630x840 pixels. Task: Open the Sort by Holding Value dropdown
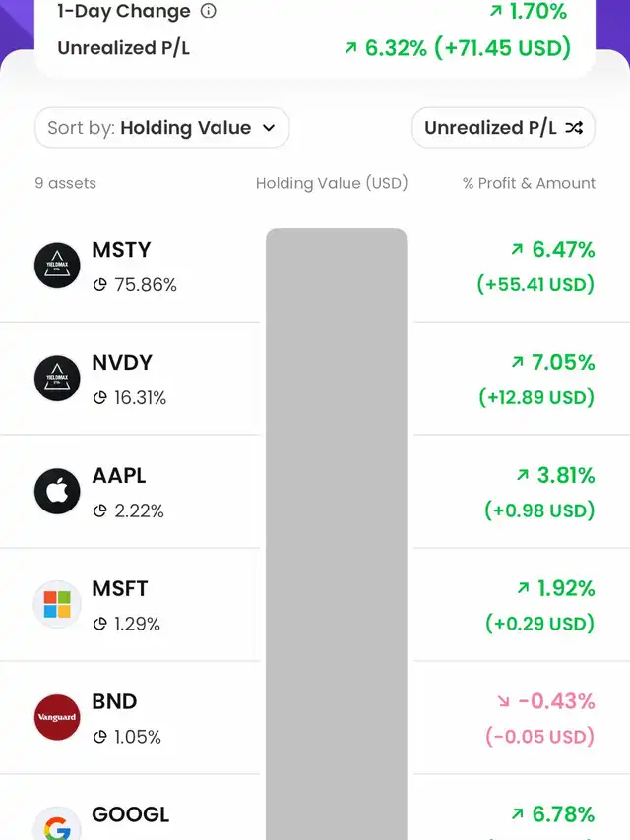[x=161, y=128]
